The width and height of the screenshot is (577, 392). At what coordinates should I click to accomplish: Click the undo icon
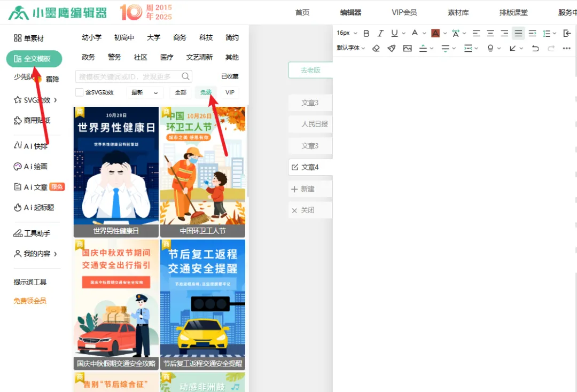click(x=535, y=48)
